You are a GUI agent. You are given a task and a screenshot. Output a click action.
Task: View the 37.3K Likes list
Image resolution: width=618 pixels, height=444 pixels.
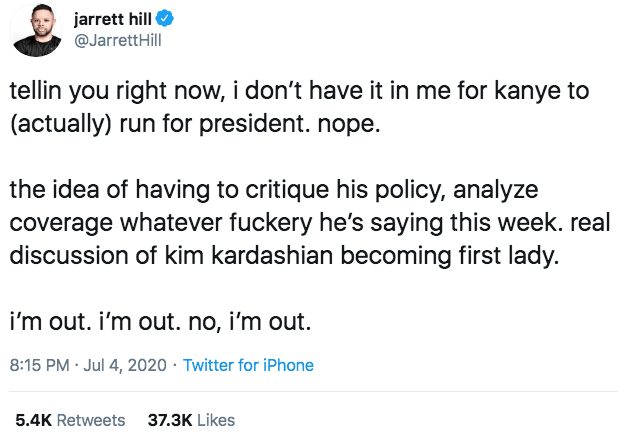click(190, 420)
